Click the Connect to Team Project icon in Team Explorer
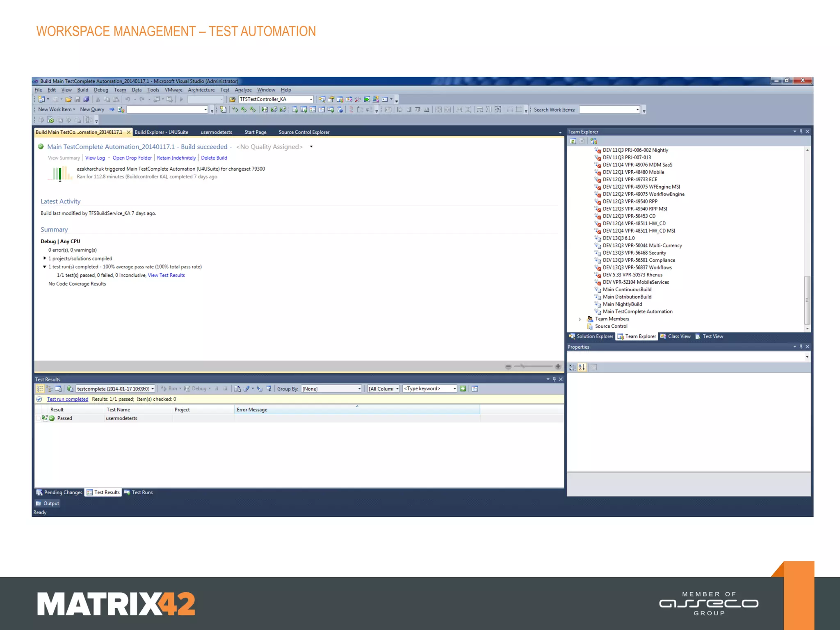Image resolution: width=840 pixels, height=630 pixels. click(x=593, y=141)
